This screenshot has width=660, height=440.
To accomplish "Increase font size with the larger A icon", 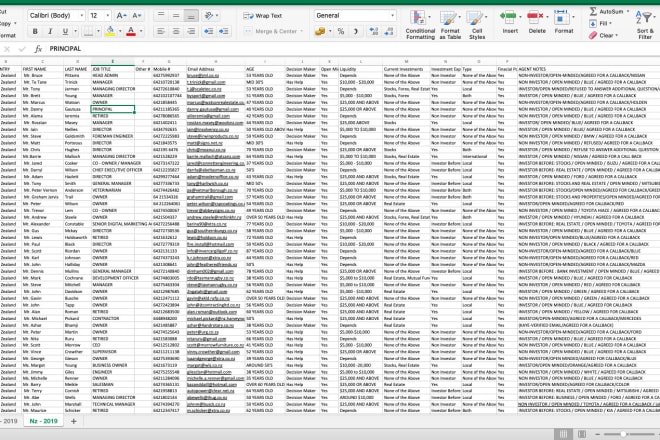I will tap(121, 16).
